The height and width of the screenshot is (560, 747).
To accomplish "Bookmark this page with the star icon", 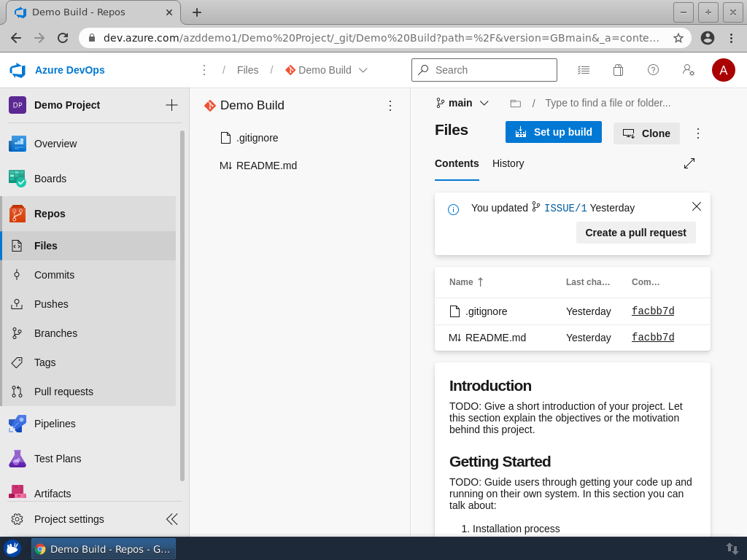I will coord(678,38).
